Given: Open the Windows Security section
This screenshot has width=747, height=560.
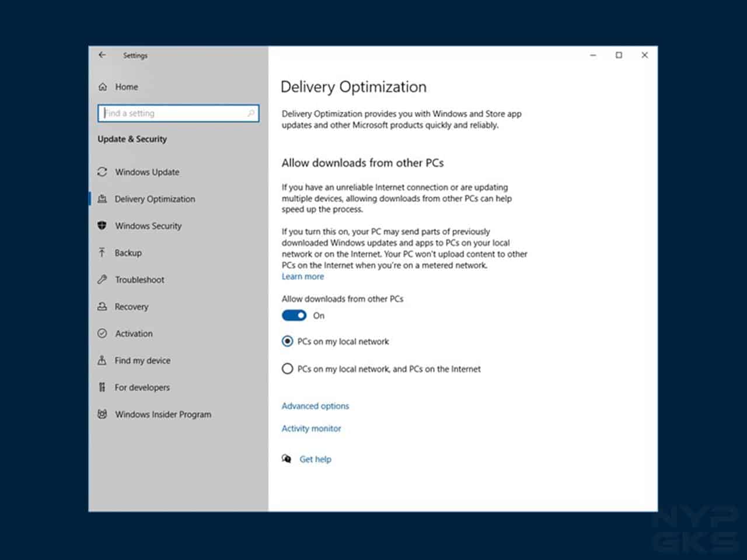Looking at the screenshot, I should [x=148, y=226].
